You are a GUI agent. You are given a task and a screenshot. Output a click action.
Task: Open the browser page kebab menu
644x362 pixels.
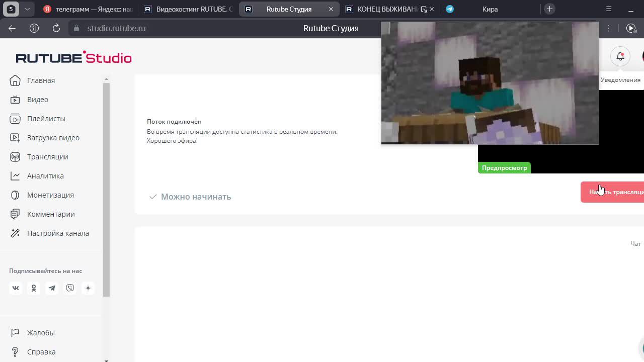click(x=608, y=29)
